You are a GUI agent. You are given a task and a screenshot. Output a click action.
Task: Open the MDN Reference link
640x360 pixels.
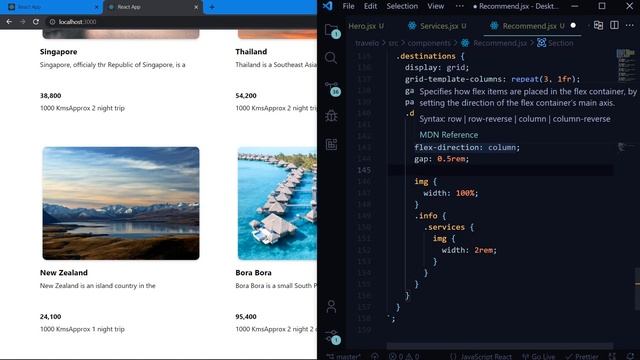click(449, 135)
